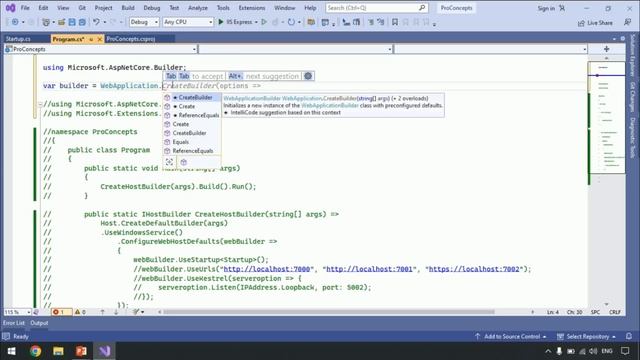Click the code minimap overview on right
Image resolution: width=640 pixels, height=360 pixels.
pos(606,118)
